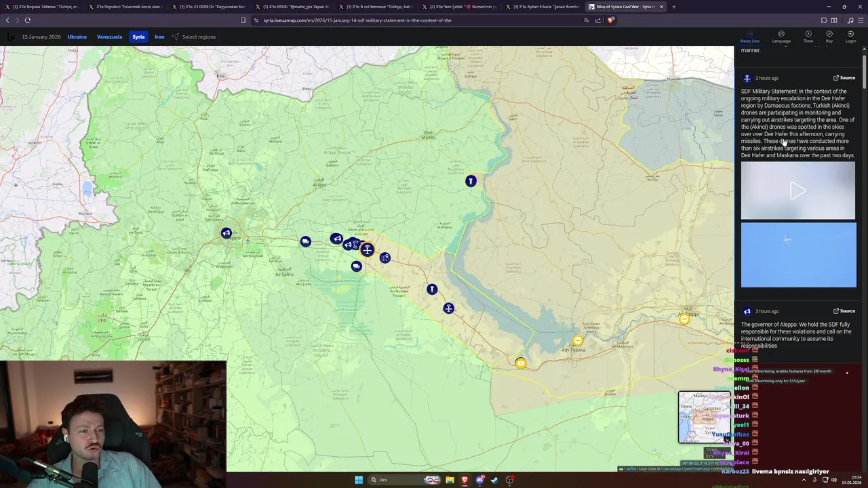Screen dimensions: 868x488
Task: Click the Brave shields icon in the address bar
Action: point(610,20)
